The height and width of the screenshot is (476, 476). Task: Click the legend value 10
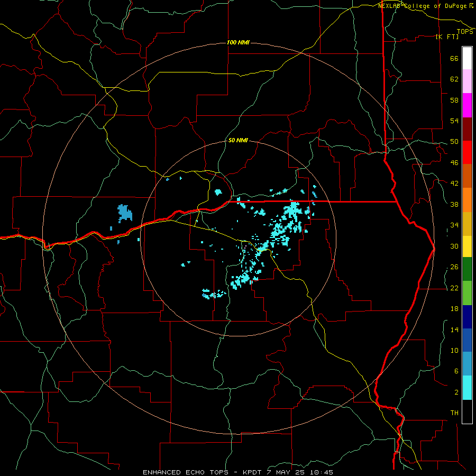point(454,350)
